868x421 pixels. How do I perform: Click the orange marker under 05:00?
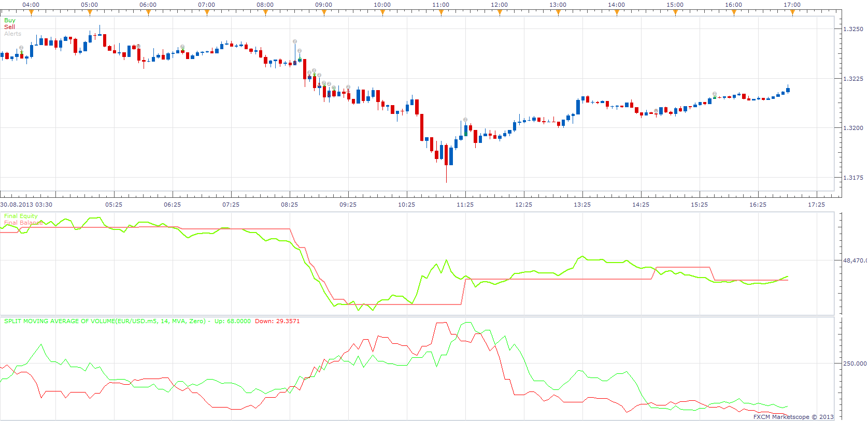pyautogui.click(x=90, y=13)
